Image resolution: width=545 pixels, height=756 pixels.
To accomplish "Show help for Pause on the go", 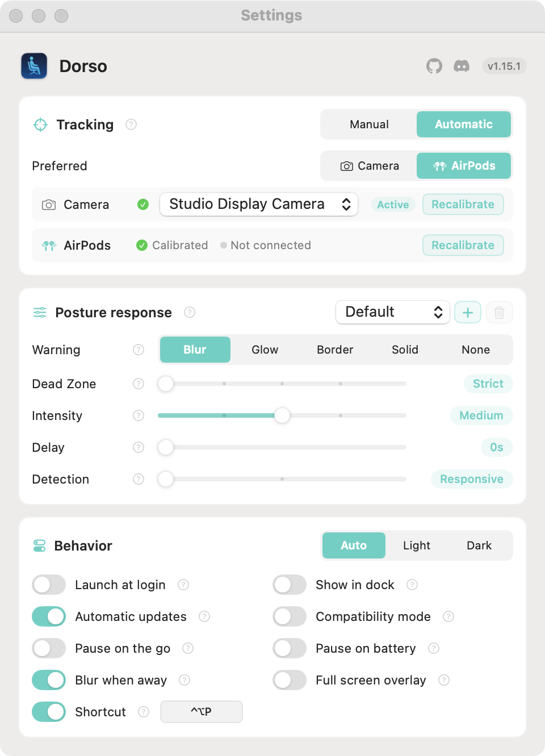I will tap(188, 648).
